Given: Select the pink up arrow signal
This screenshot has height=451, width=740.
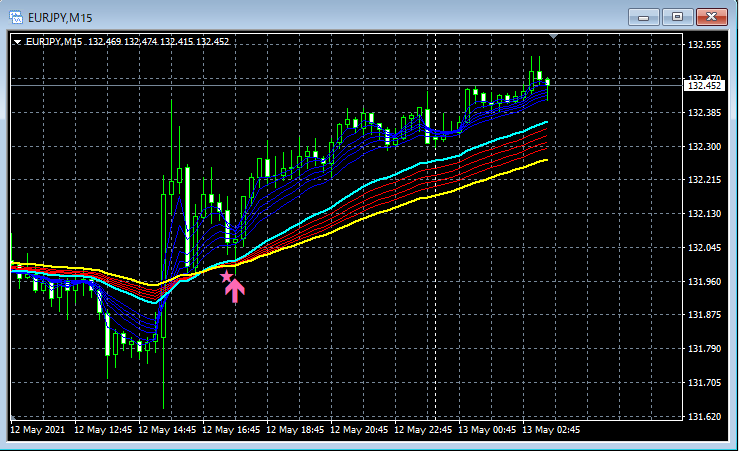Looking at the screenshot, I should 235,291.
